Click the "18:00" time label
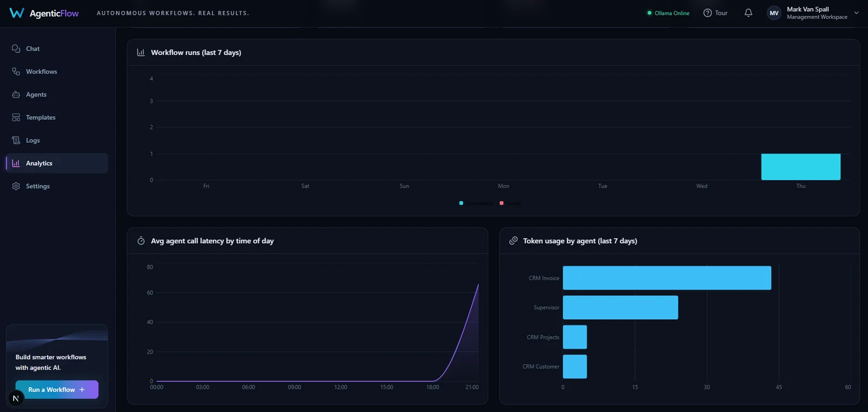The image size is (868, 412). pos(433,387)
